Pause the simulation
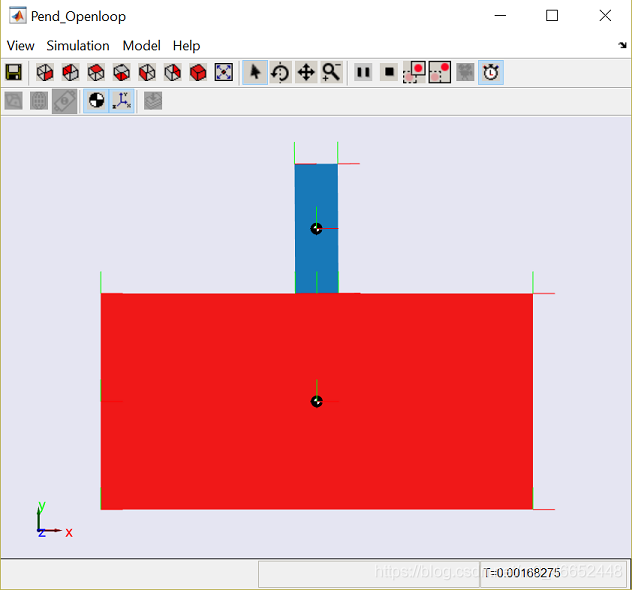 click(363, 73)
